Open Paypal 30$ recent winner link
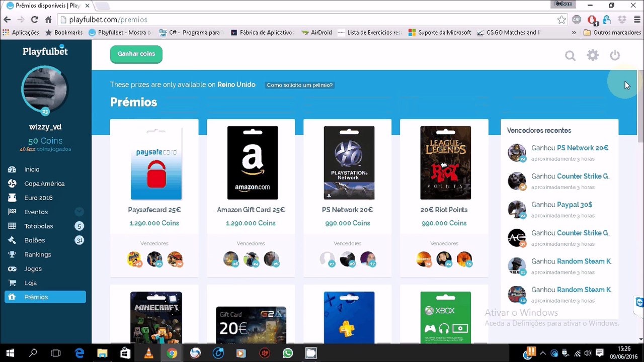This screenshot has width=644, height=362. [575, 205]
